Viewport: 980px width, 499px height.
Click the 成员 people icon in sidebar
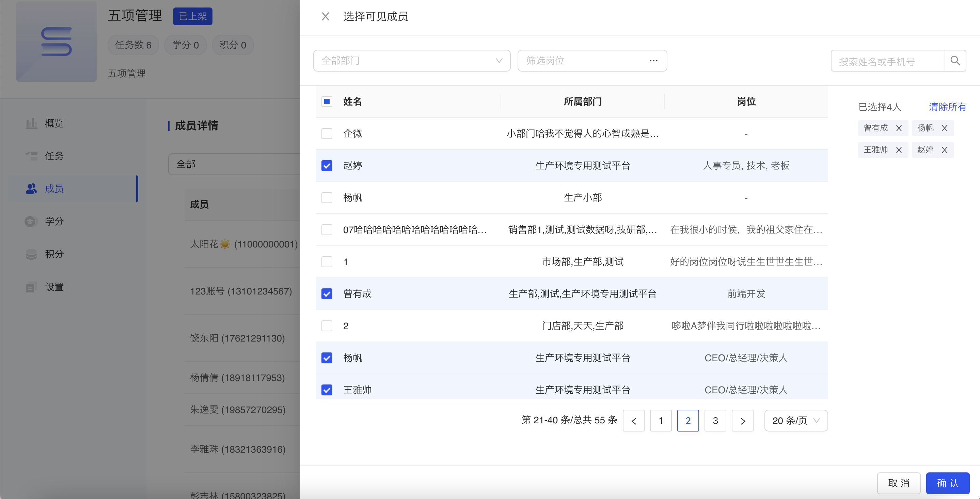click(31, 188)
